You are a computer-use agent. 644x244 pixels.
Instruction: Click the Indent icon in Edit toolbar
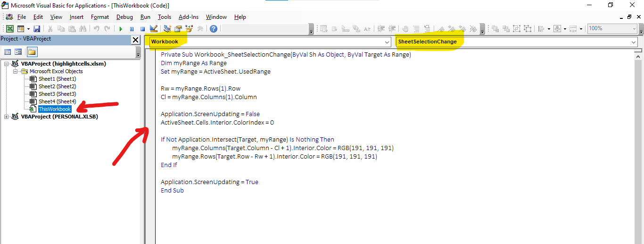coord(381,29)
